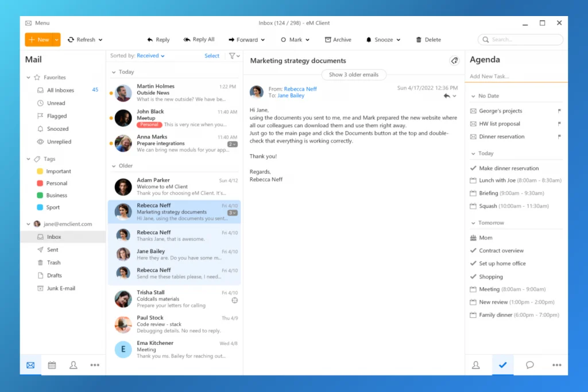588x392 pixels.
Task: Select the yellow Important tag
Action: pos(54,171)
